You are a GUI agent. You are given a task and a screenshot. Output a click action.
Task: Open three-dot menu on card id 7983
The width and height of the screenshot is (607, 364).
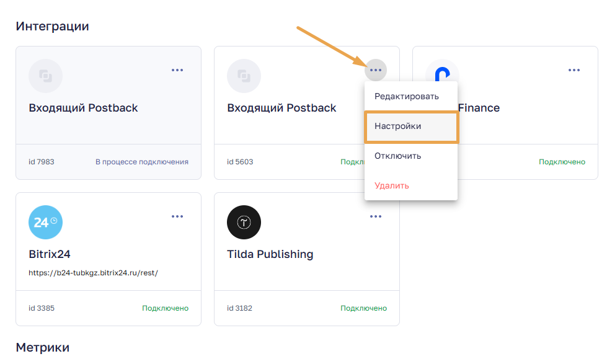(177, 70)
